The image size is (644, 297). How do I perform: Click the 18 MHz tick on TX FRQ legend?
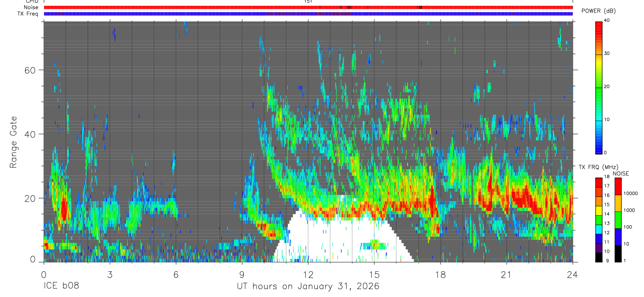[x=607, y=177]
